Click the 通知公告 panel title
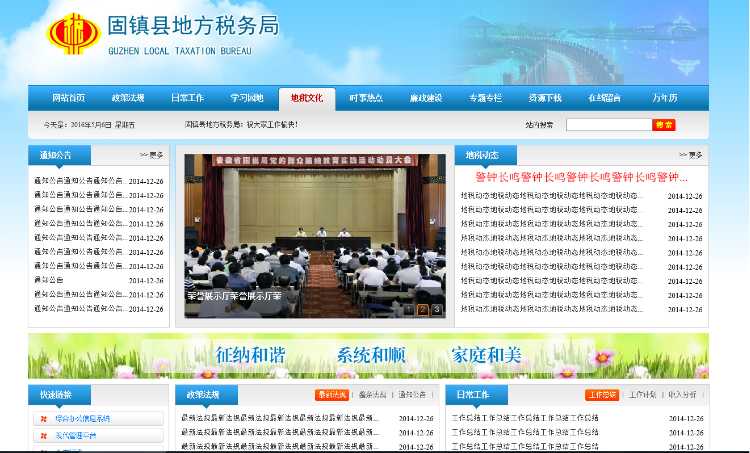This screenshot has height=453, width=750. 55,155
